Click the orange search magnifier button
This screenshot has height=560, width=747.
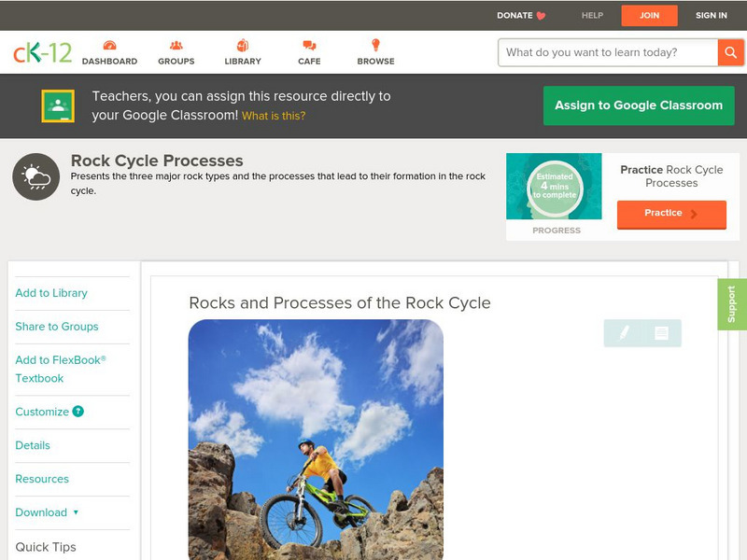(730, 52)
